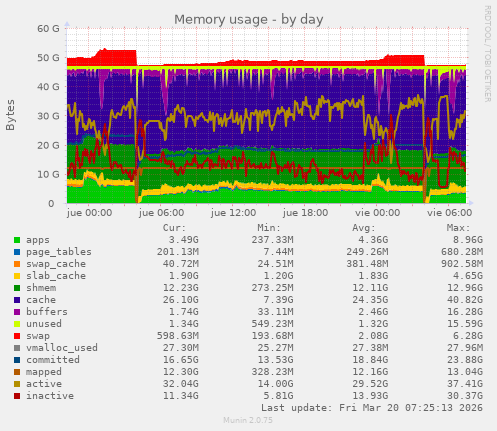Click the 'Last update' timestamp line
The height and width of the screenshot is (431, 497).
(372, 408)
